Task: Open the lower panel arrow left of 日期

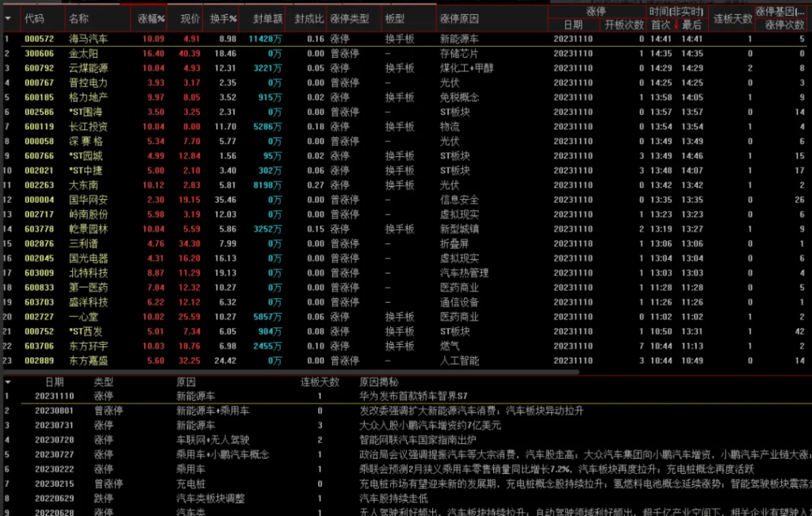Action: click(6, 382)
